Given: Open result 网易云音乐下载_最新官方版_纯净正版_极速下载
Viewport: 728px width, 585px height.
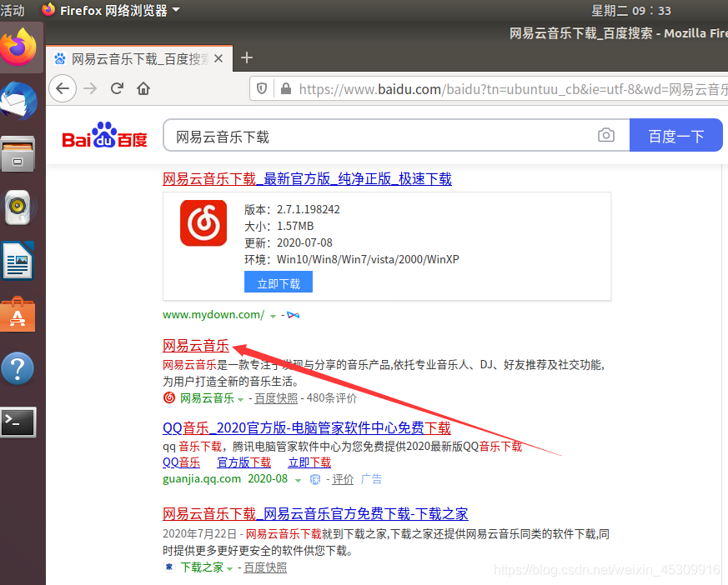Looking at the screenshot, I should 308,178.
